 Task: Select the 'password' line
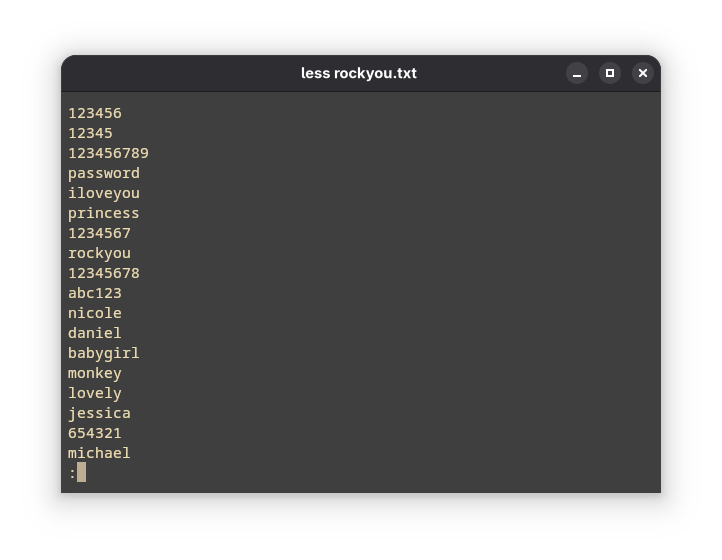[x=104, y=173]
